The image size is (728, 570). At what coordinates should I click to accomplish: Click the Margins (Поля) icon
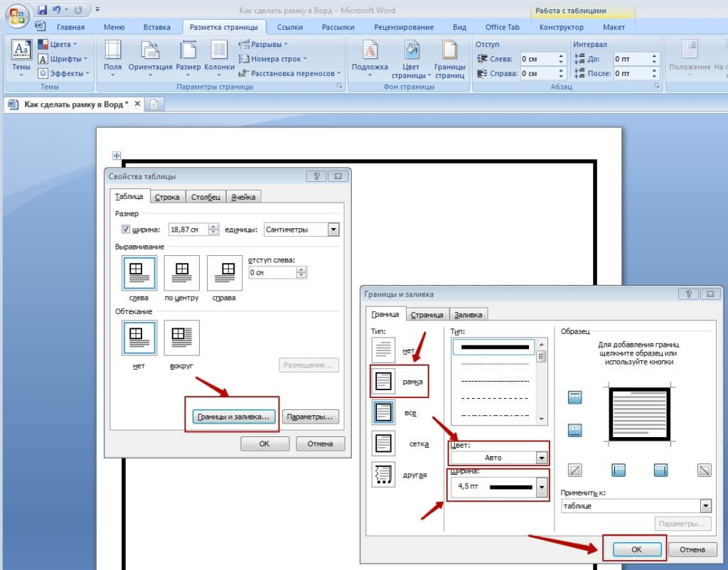tap(112, 55)
